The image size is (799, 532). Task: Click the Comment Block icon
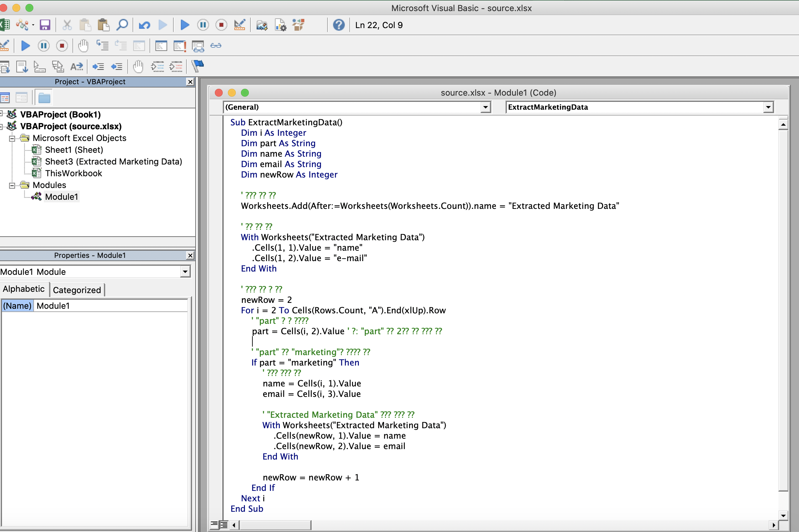[x=157, y=67]
